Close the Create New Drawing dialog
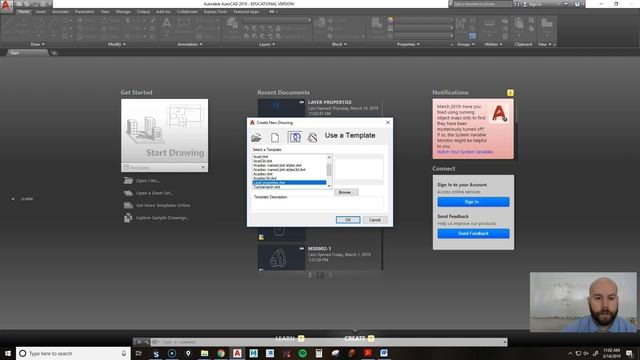The height and width of the screenshot is (360, 640). [388, 122]
